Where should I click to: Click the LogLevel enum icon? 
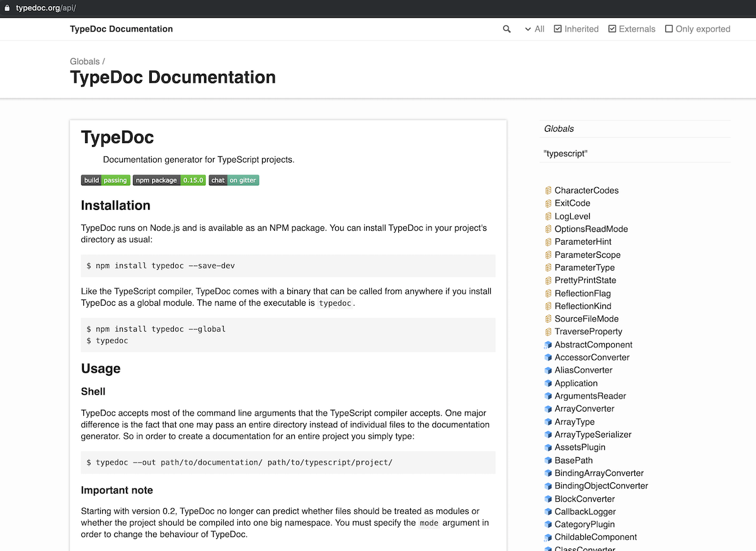coord(548,216)
